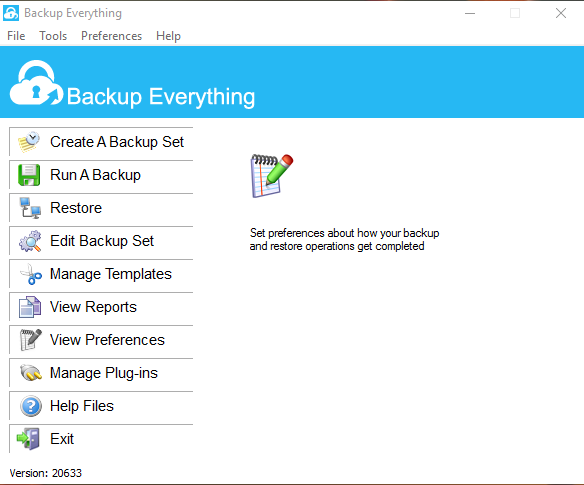The image size is (584, 485).
Task: Click the door Exit icon
Action: pyautogui.click(x=28, y=439)
